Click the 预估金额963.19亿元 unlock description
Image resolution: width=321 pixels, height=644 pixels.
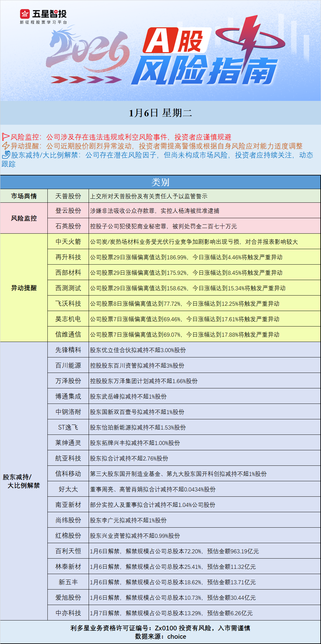click(x=174, y=551)
